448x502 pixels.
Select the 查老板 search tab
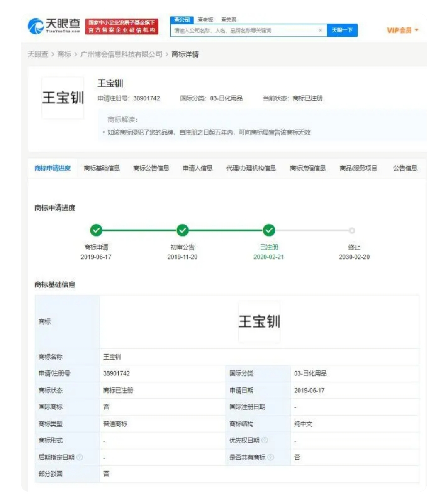pos(205,20)
